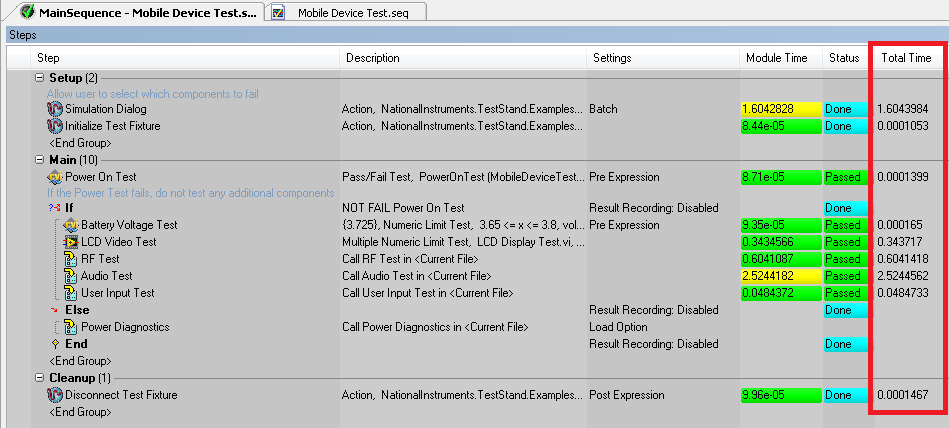Click the yellow Audio Test module time bar
Screen dimensions: 949x428
(x=780, y=276)
